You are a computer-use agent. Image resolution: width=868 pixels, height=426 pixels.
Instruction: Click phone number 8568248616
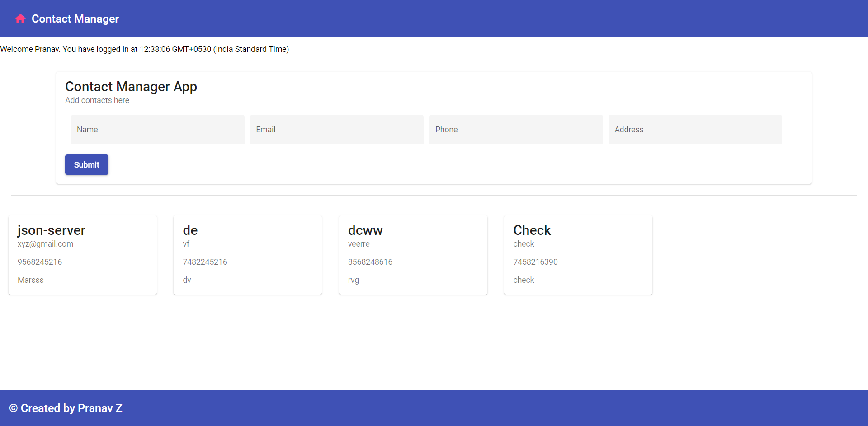pos(370,262)
